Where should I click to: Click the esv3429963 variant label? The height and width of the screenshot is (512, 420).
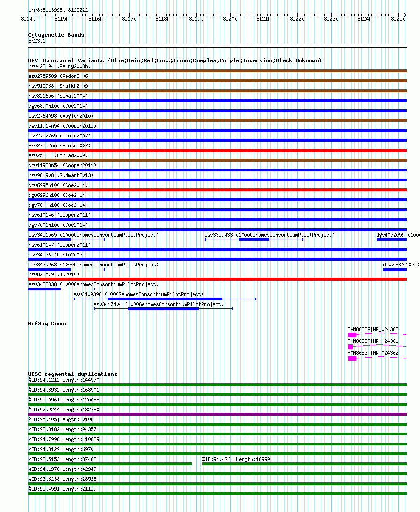pos(93,265)
